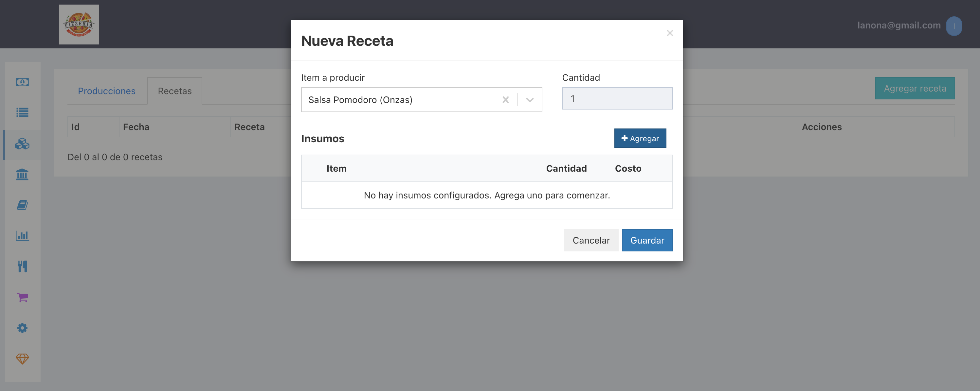980x391 pixels.
Task: Select the Recetas tab
Action: pos(175,91)
